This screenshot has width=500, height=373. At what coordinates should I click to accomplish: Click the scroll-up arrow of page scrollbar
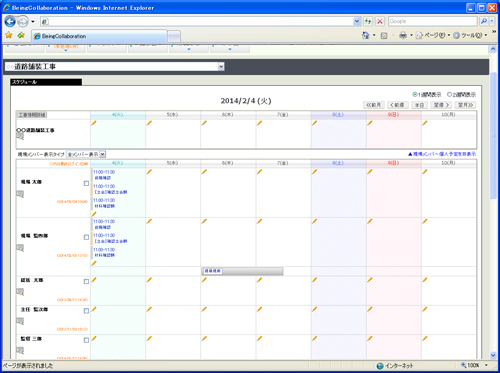pos(493,49)
